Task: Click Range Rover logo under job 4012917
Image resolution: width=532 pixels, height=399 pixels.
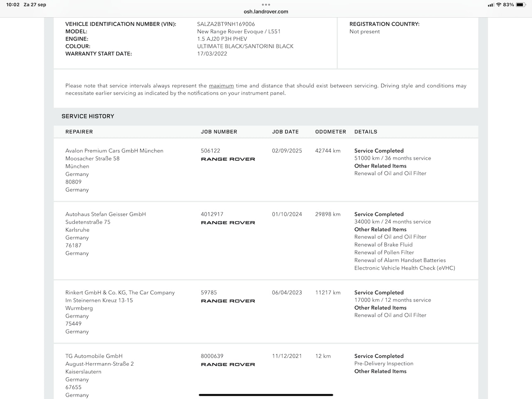Action: pyautogui.click(x=228, y=223)
